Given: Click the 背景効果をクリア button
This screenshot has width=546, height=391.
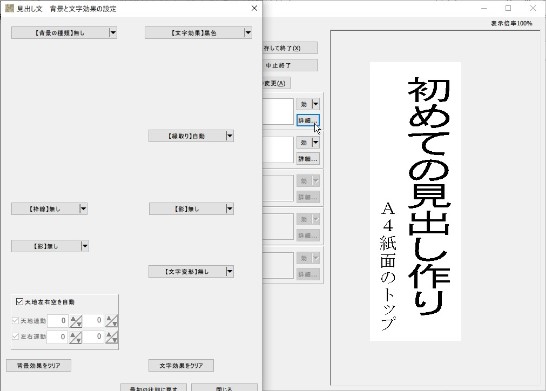Looking at the screenshot, I should click(x=39, y=366).
